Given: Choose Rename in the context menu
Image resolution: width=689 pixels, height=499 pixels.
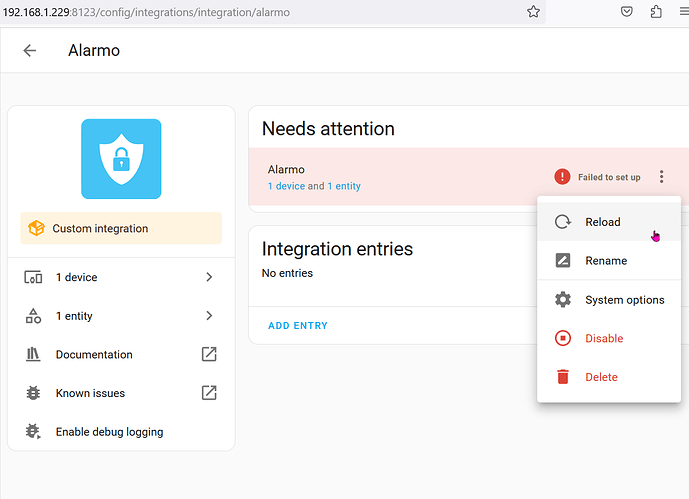Looking at the screenshot, I should pos(606,261).
